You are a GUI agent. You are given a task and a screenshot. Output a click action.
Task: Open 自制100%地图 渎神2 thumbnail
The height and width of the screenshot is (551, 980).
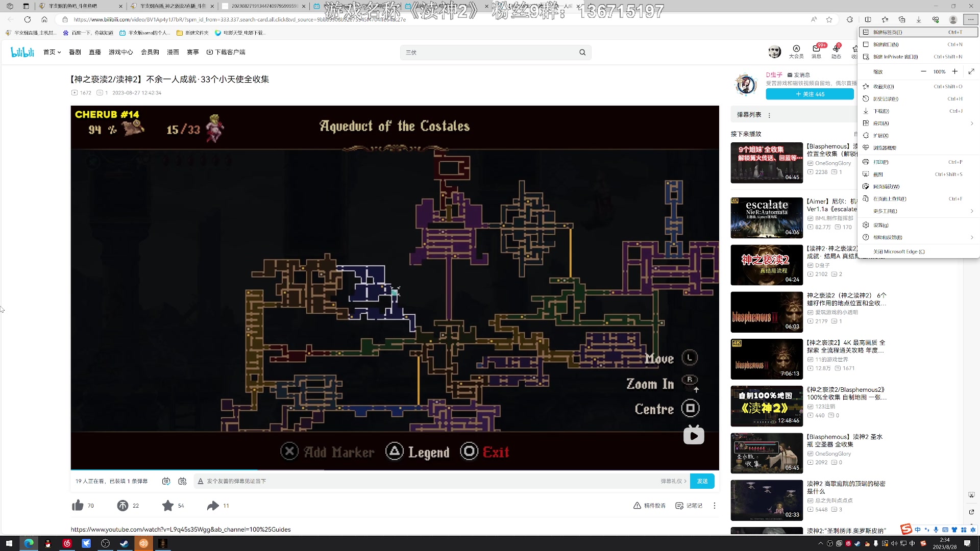coord(767,407)
